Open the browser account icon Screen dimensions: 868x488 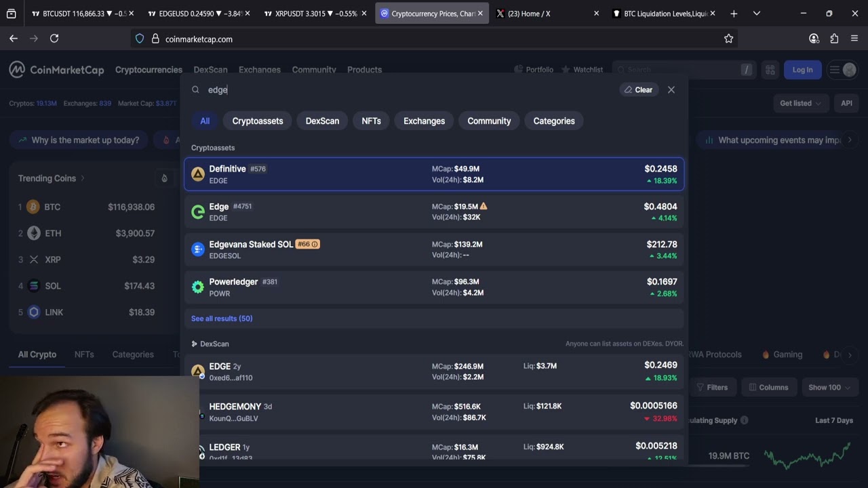[814, 39]
